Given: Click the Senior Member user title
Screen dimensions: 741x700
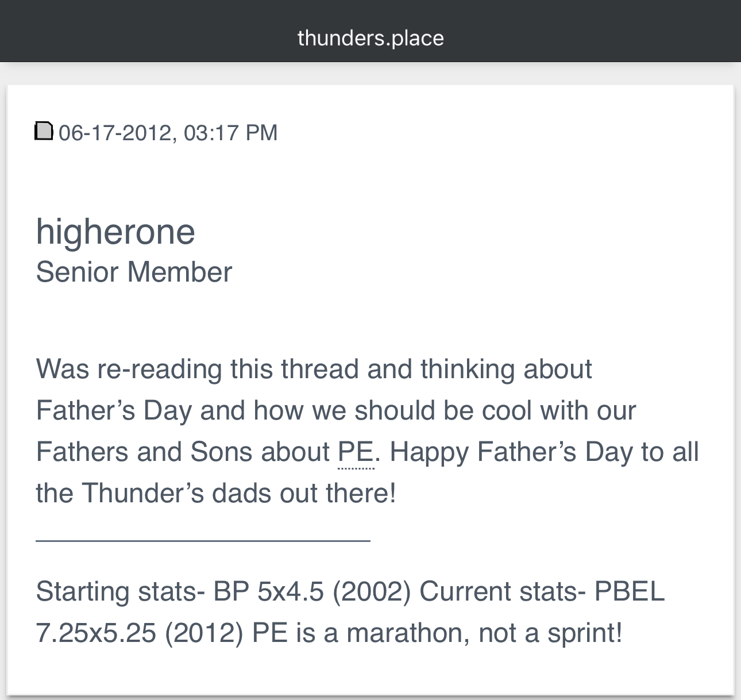Looking at the screenshot, I should (x=134, y=272).
